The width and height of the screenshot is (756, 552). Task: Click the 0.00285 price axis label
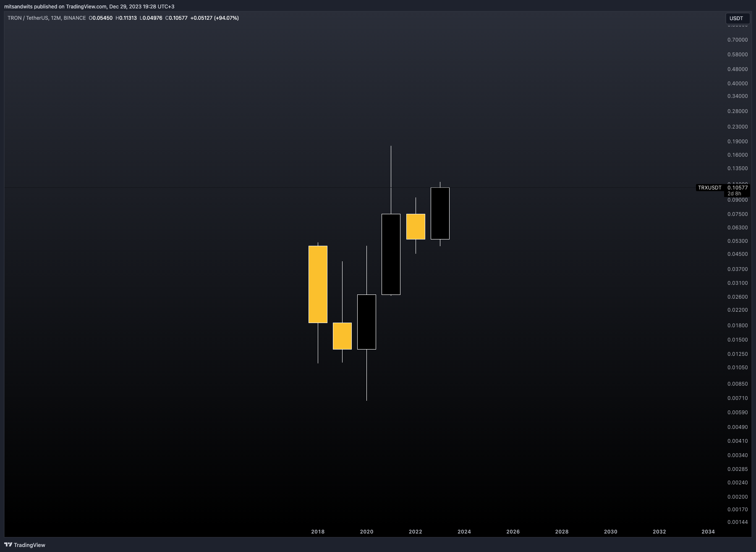pyautogui.click(x=738, y=469)
